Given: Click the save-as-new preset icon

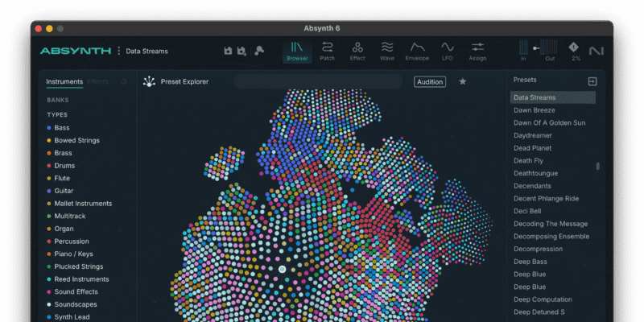Looking at the screenshot, I should [x=242, y=51].
